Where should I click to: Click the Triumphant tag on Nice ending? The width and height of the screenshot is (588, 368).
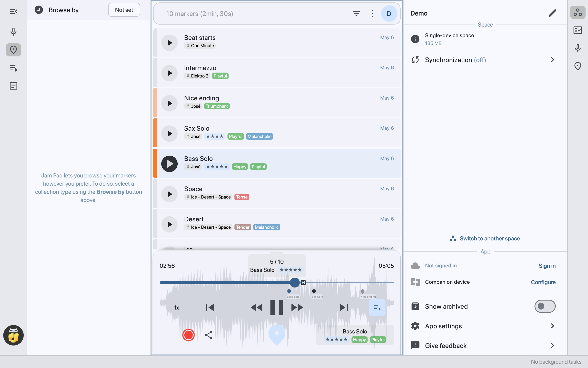pyautogui.click(x=217, y=106)
